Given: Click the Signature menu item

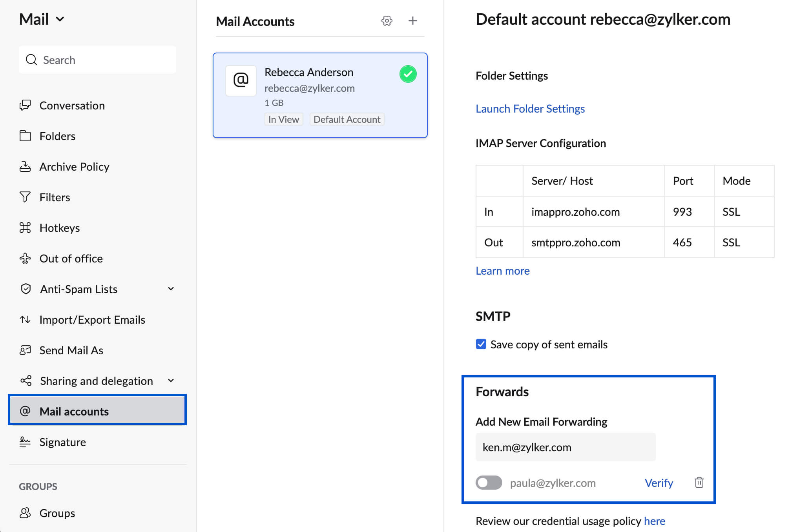Looking at the screenshot, I should click(x=62, y=442).
